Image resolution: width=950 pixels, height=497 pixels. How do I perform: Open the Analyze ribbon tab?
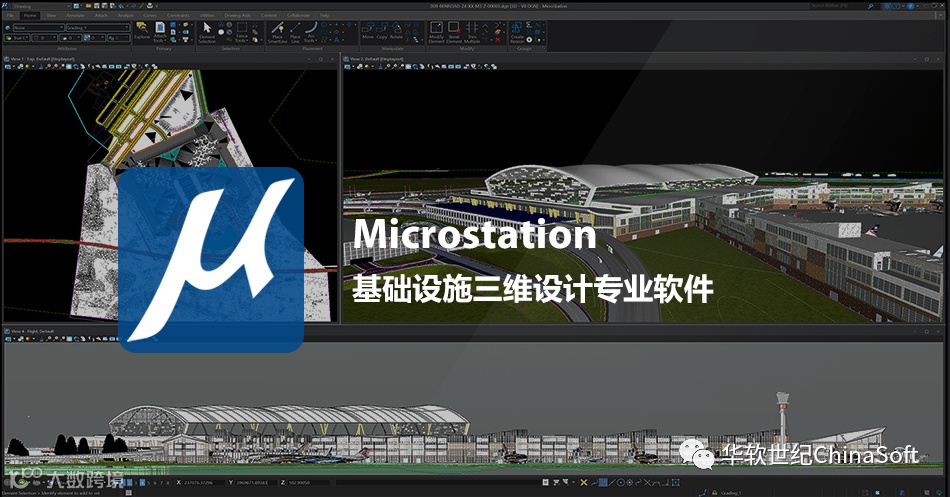(x=125, y=15)
